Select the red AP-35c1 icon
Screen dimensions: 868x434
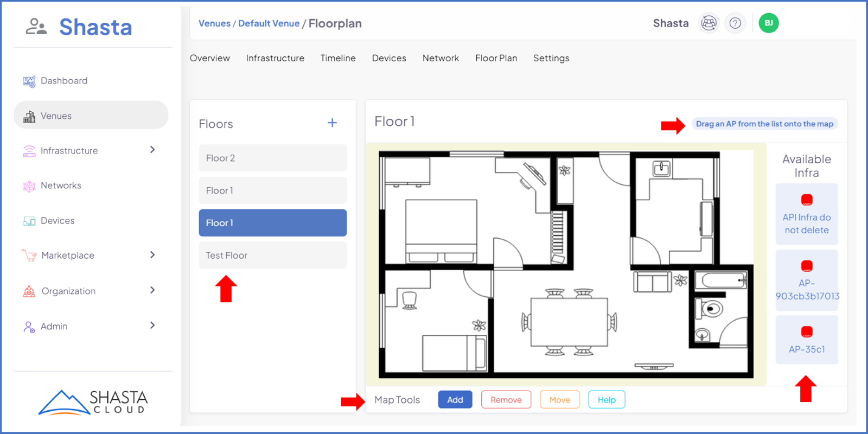click(807, 331)
